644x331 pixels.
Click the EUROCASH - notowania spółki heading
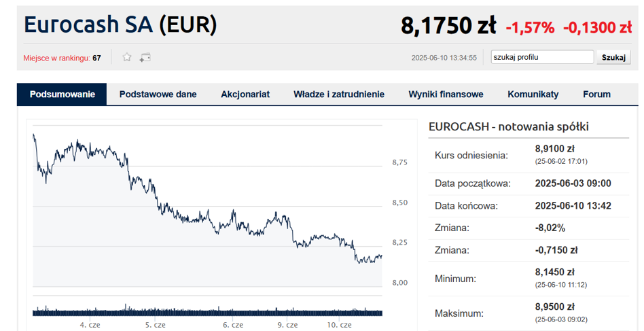click(508, 126)
